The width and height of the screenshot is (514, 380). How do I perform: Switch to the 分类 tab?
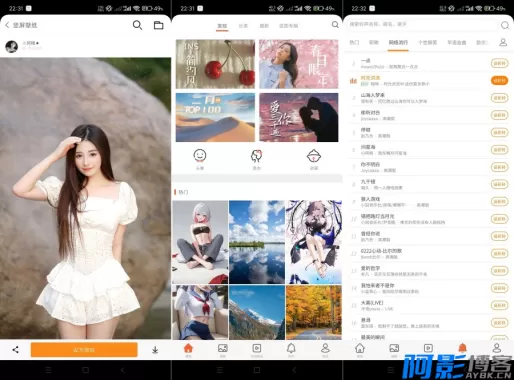[x=243, y=26]
